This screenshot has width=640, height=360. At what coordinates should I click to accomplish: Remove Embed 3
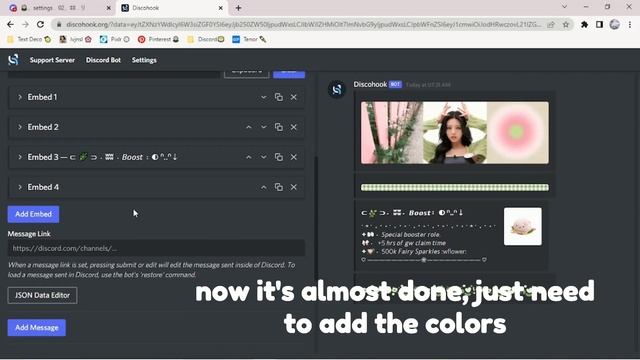tap(294, 157)
